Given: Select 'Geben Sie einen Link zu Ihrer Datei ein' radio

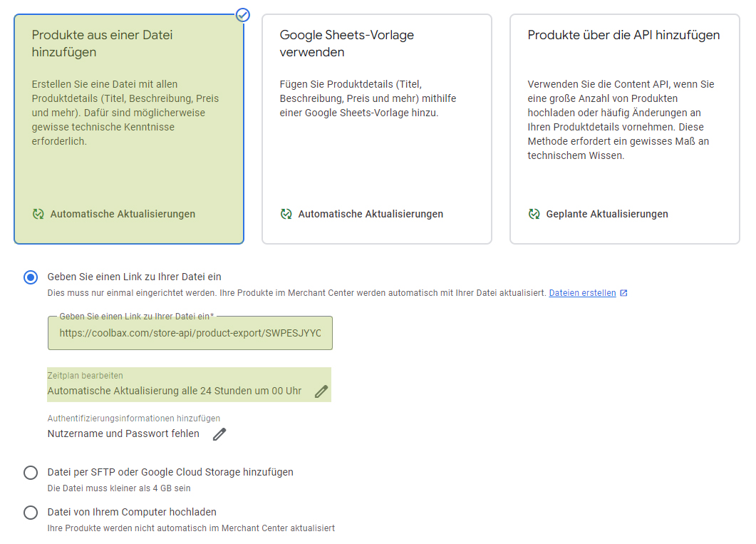Looking at the screenshot, I should (x=31, y=277).
